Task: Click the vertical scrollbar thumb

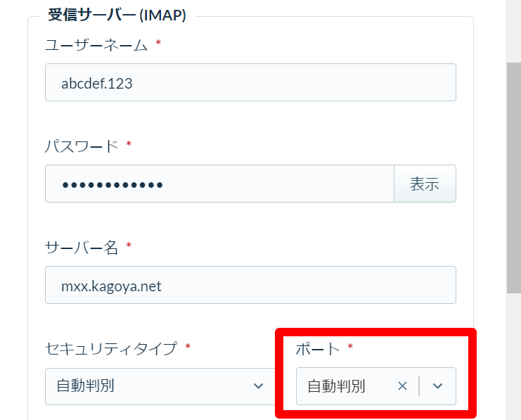Action: point(514,178)
